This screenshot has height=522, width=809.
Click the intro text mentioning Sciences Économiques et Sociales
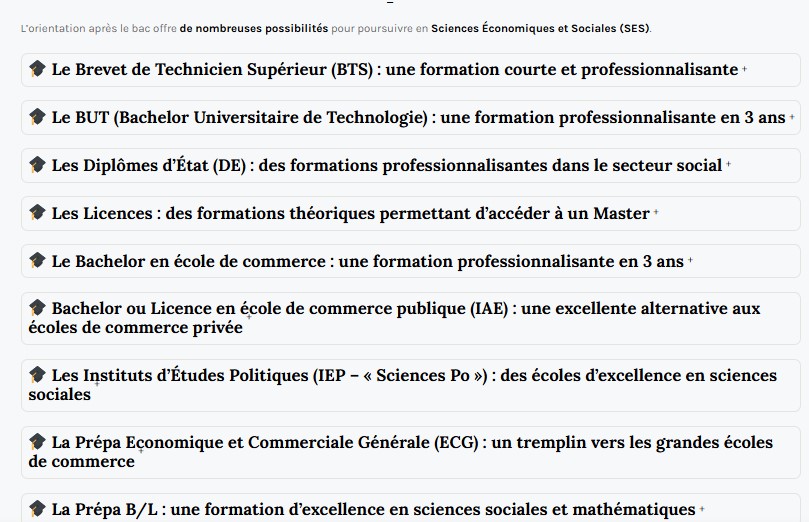[x=336, y=28]
